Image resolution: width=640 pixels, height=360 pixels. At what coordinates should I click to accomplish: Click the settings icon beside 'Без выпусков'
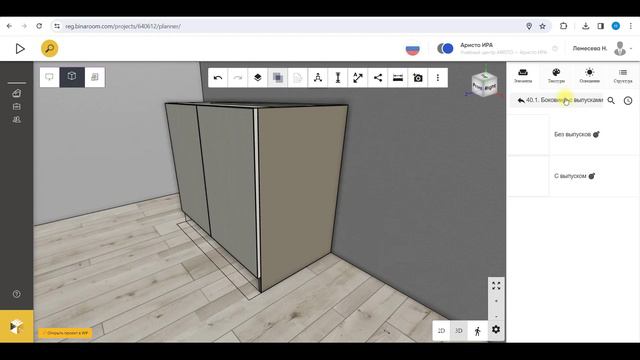click(596, 134)
